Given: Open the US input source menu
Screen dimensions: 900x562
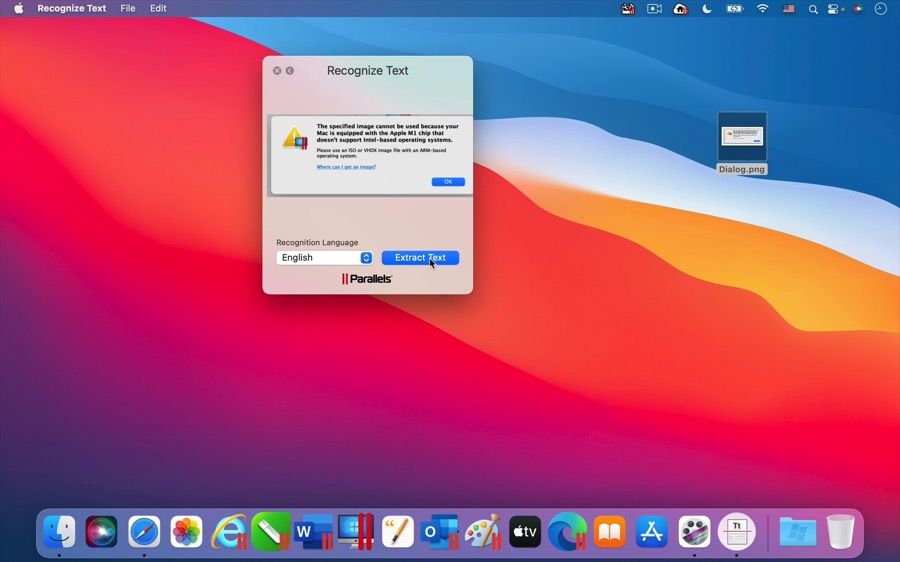Looking at the screenshot, I should point(789,9).
